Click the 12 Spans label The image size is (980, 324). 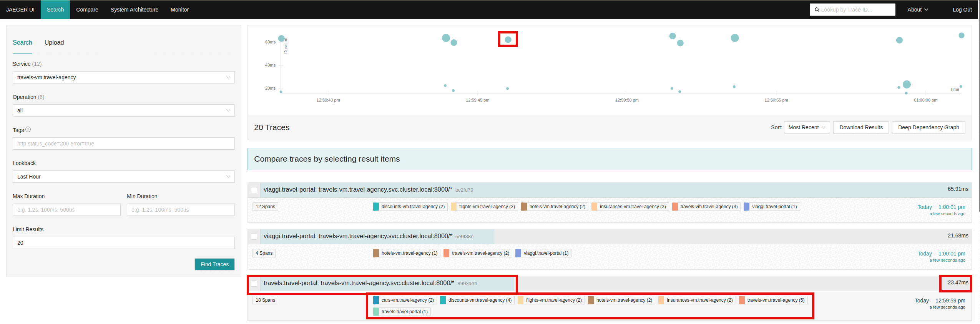265,207
